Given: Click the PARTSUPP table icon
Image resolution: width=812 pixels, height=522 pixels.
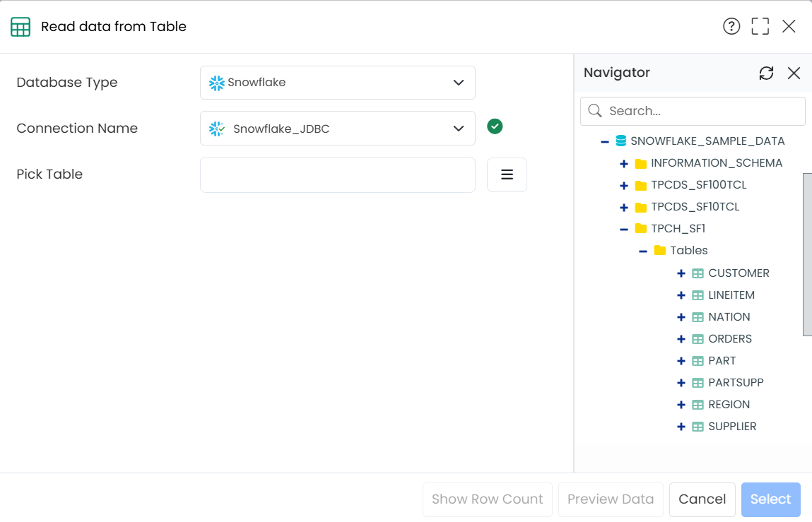Looking at the screenshot, I should coord(698,383).
